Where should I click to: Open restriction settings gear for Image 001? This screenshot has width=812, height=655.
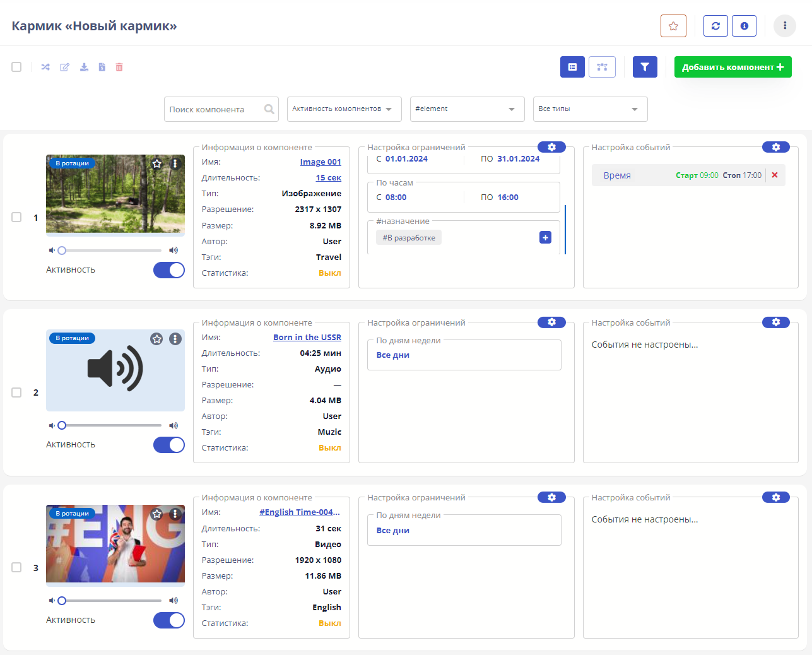point(551,147)
